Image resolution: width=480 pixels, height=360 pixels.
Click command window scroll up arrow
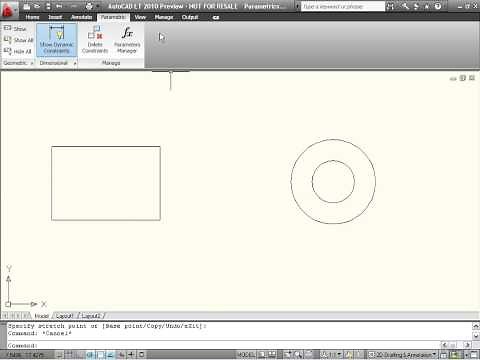tap(476, 326)
